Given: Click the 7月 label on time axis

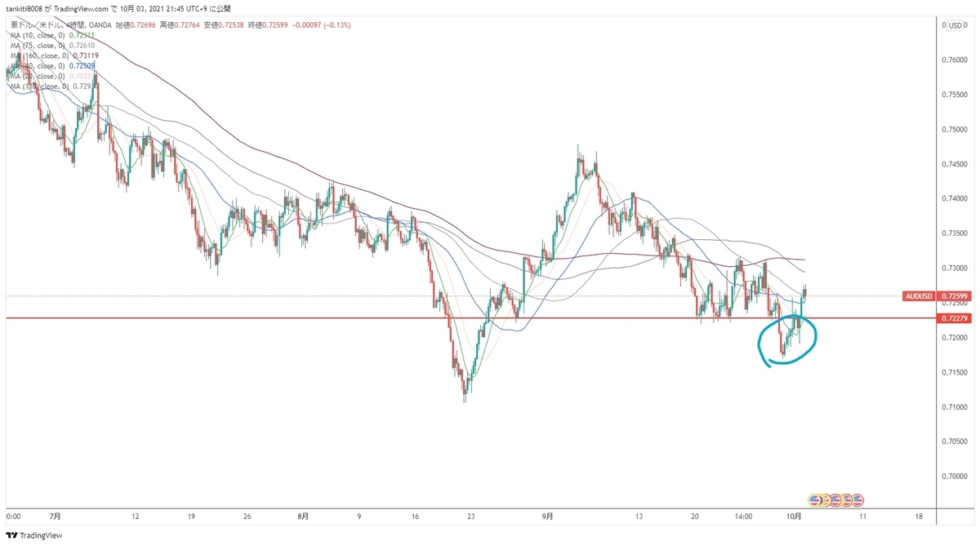Looking at the screenshot, I should pos(56,516).
